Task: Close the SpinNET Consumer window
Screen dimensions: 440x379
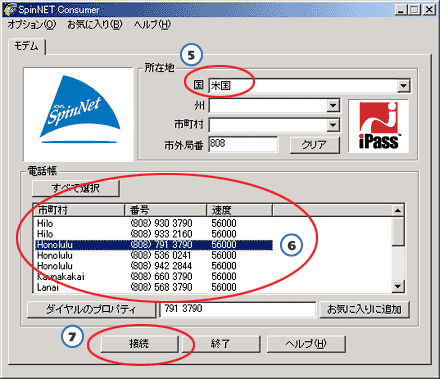Action: click(x=429, y=10)
